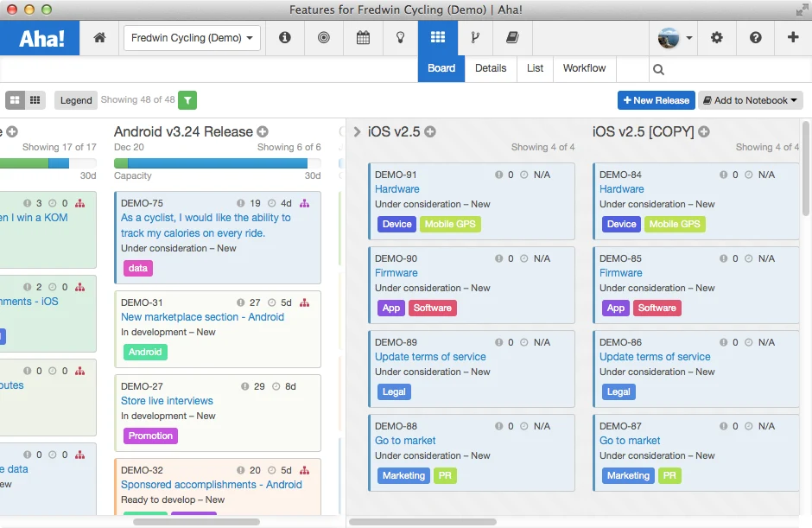This screenshot has width=812, height=528.
Task: Click Marketing tag on DEMO-87 card
Action: (x=628, y=475)
